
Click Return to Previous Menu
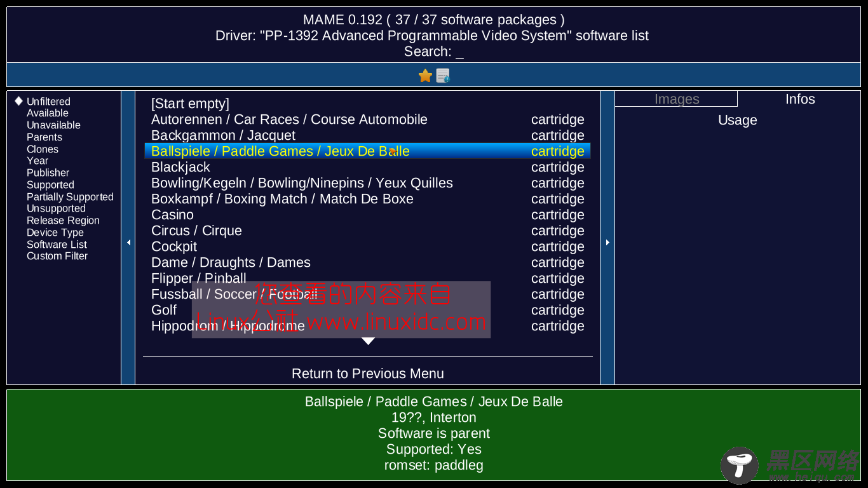(368, 374)
